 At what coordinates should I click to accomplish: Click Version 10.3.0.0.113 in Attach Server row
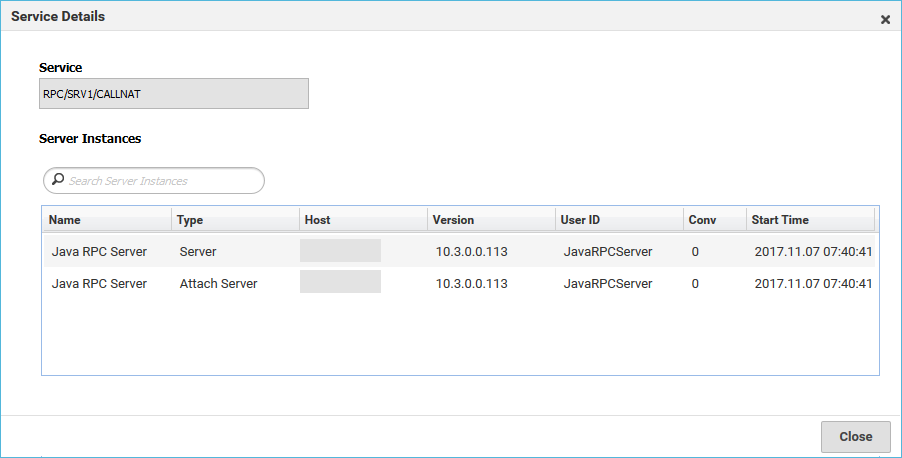[x=471, y=284]
